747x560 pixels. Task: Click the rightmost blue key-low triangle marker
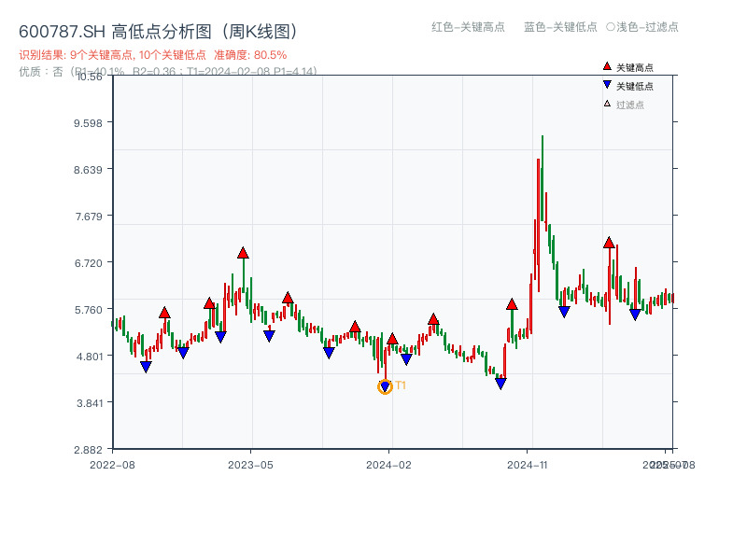[635, 315]
